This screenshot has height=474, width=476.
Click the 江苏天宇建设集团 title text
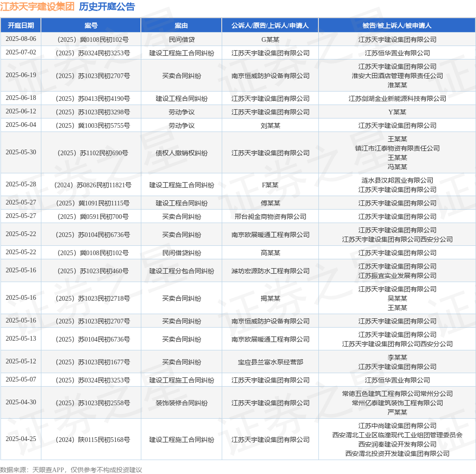[x=37, y=7]
